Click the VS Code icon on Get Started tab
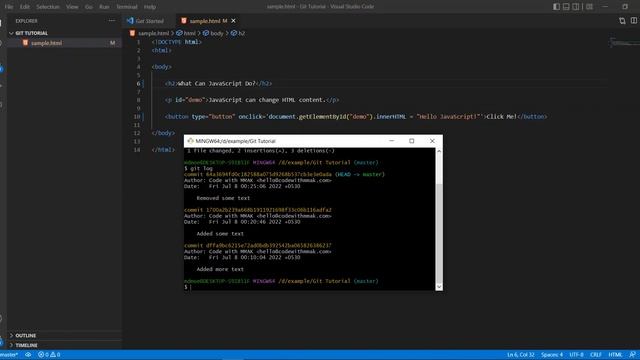Viewport: 640px width, 360px height. [x=130, y=20]
